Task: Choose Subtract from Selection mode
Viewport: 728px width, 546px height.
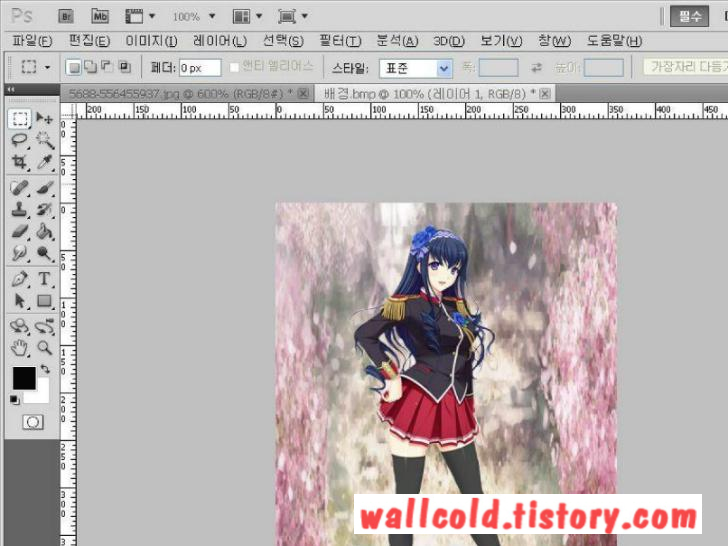Action: point(107,67)
